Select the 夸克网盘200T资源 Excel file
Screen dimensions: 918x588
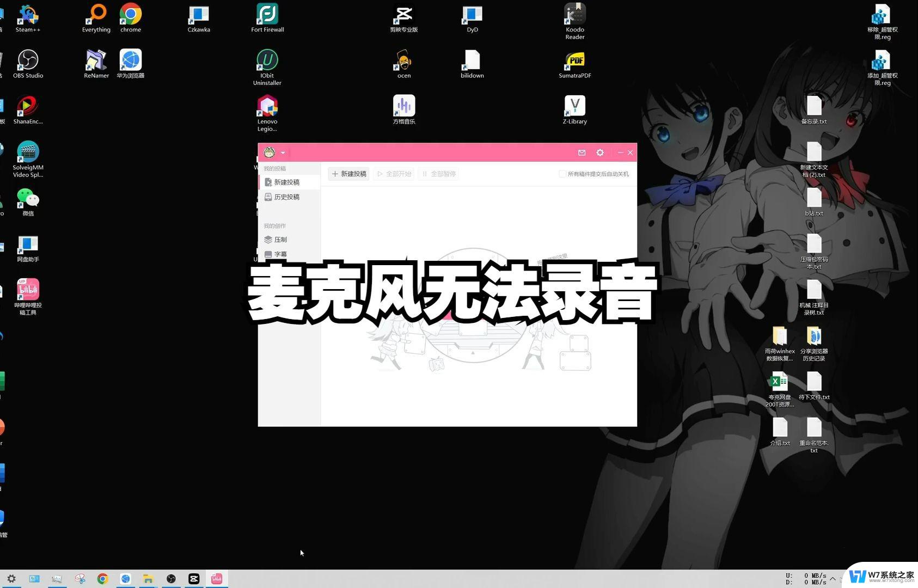780,389
